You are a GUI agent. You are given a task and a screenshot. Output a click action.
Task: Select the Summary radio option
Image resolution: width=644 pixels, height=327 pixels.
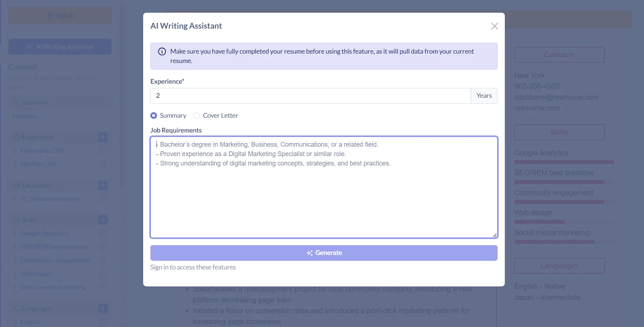tap(154, 116)
